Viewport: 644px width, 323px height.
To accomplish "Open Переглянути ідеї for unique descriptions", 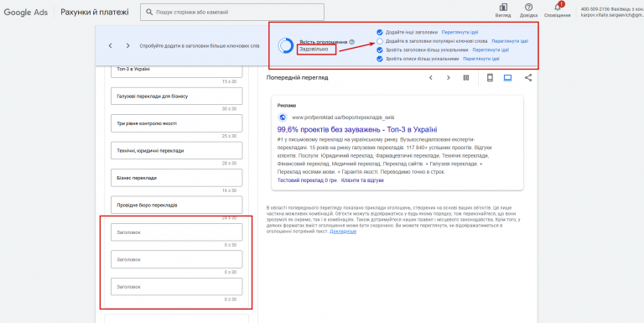I will pos(481,60).
